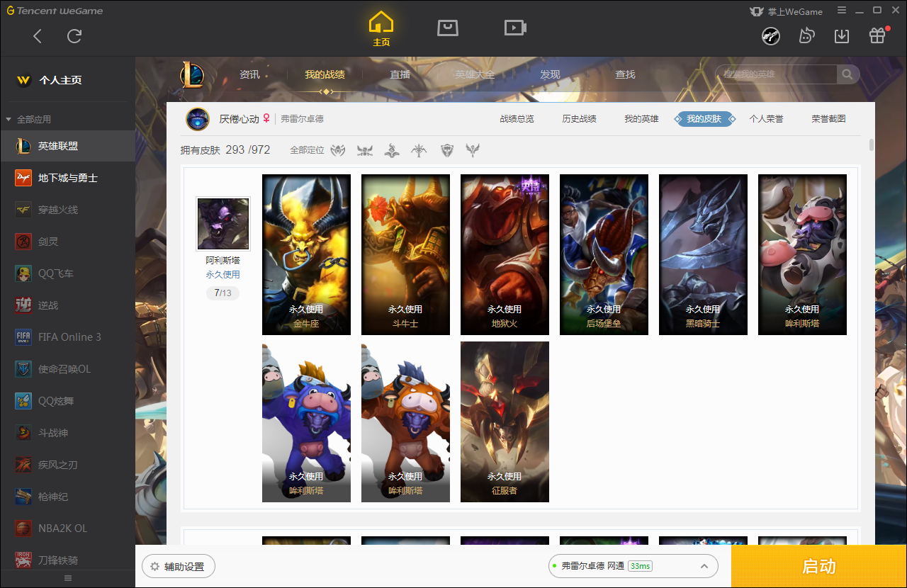This screenshot has height=588, width=907.
Task: Open the 黑暗骑士 skin card
Action: pos(703,255)
